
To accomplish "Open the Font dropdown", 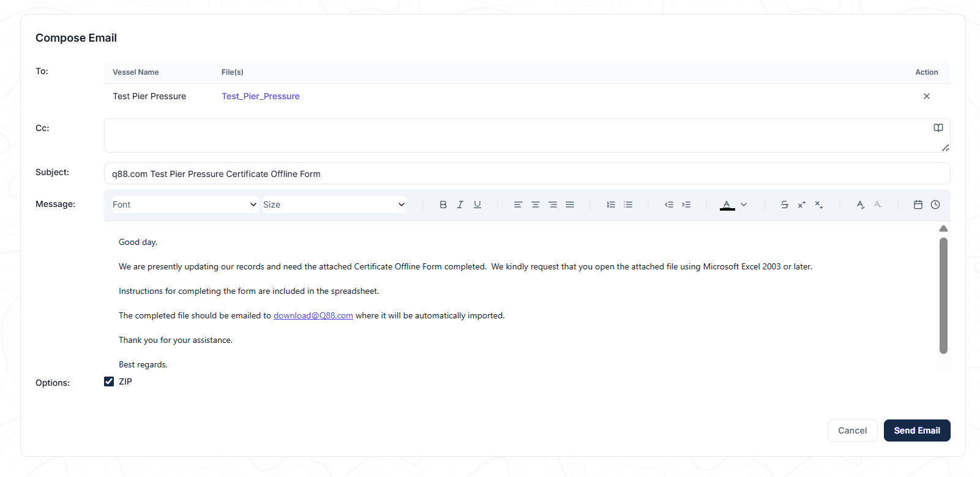I will tap(184, 205).
